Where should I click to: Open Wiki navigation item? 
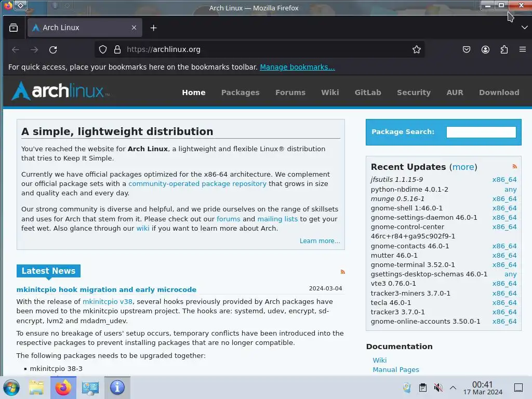click(x=330, y=92)
